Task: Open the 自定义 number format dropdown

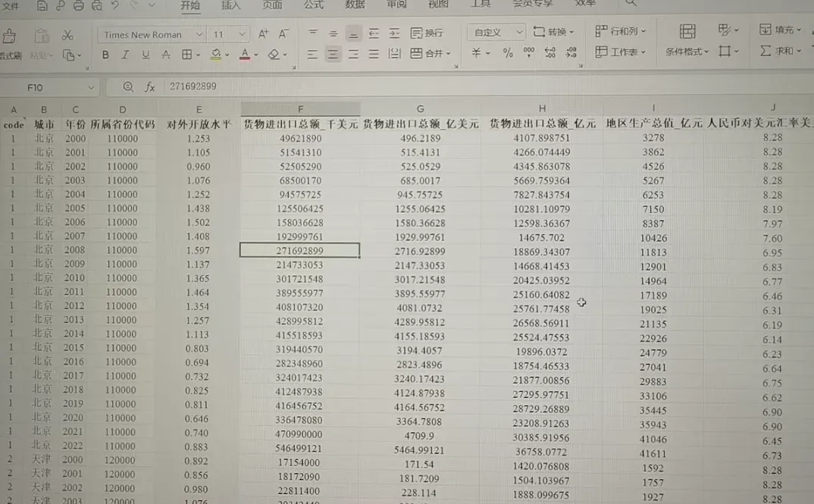Action: click(x=498, y=32)
